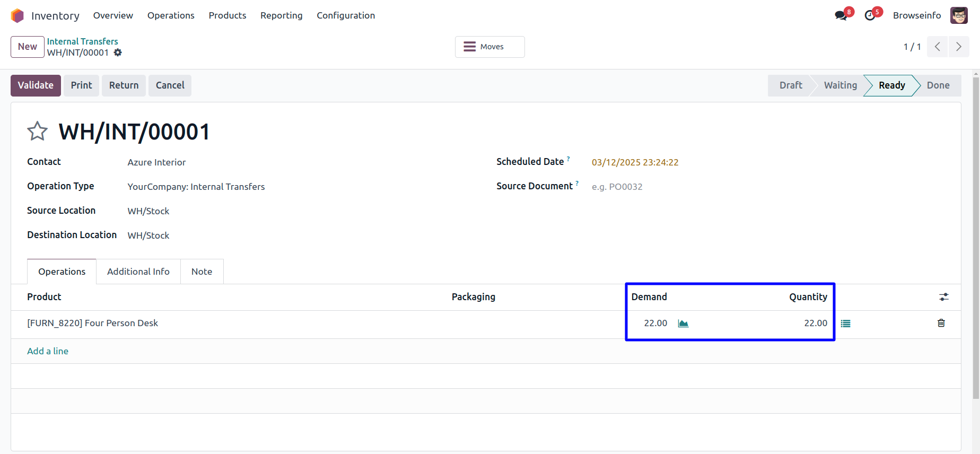Open detailed operations list icon on product row
Viewport: 980px width, 454px height.
point(845,324)
